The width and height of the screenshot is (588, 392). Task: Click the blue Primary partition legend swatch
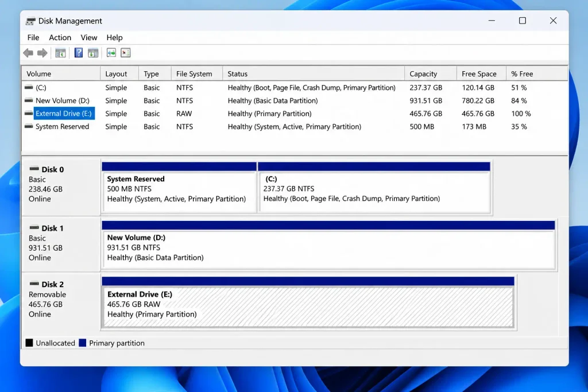coord(83,343)
